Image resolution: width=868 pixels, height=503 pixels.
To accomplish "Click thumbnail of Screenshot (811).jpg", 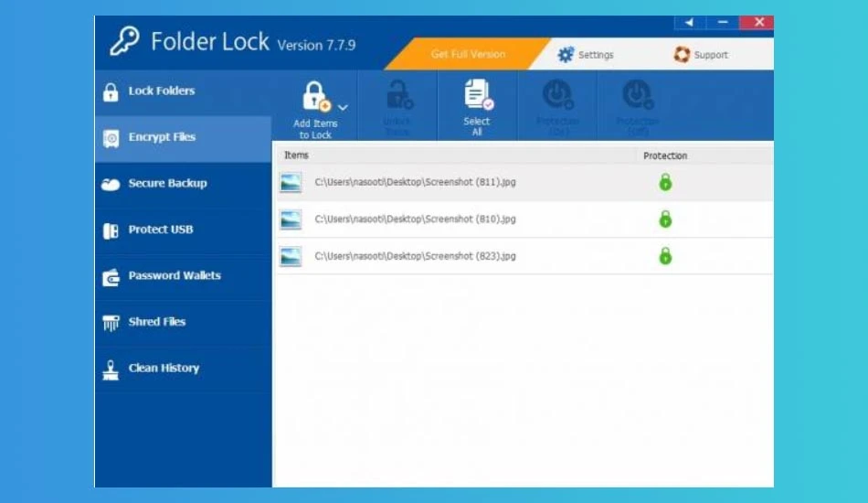I will tap(291, 183).
